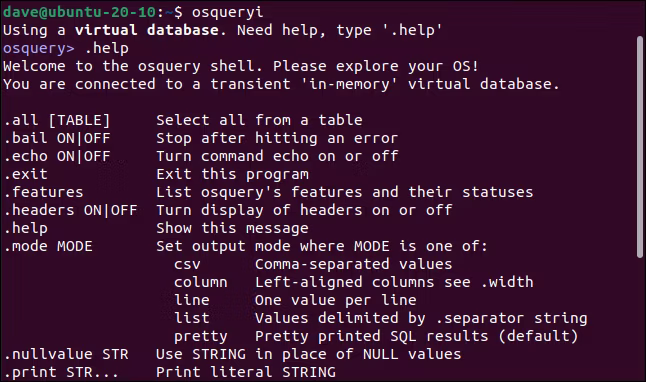
Task: Click the line output mode option
Action: coord(192,300)
